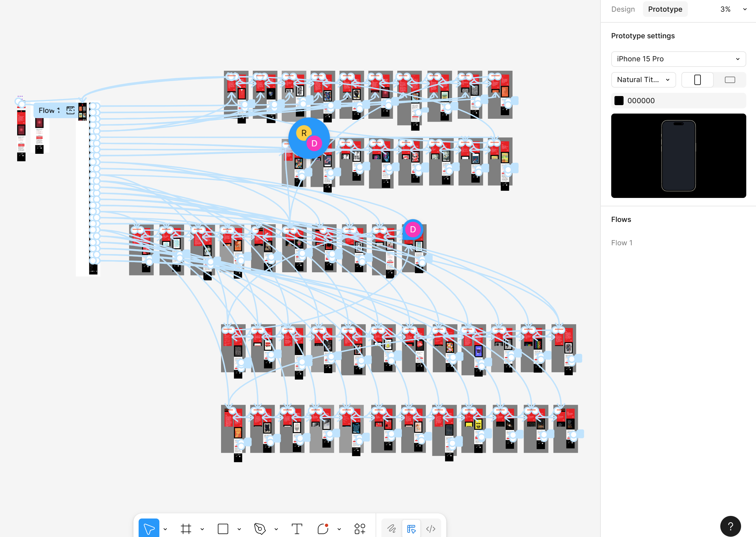Click the yellow R collaborator avatar
The width and height of the screenshot is (756, 537).
(304, 133)
